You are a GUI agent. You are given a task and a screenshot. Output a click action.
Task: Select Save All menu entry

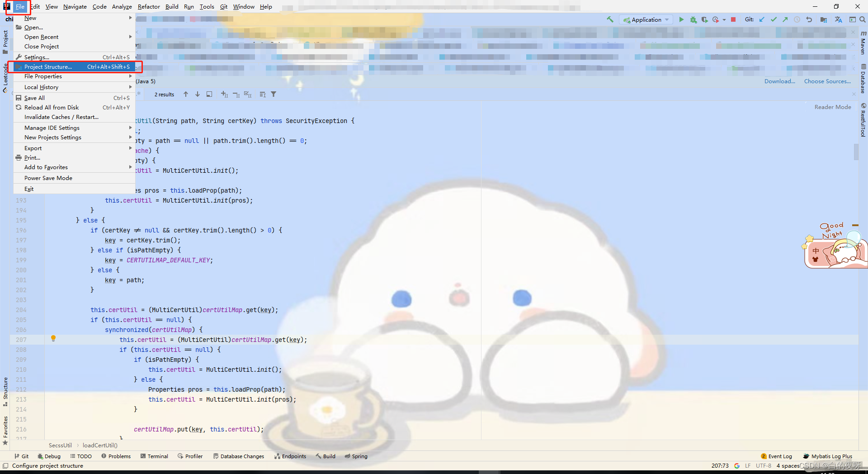[75, 98]
